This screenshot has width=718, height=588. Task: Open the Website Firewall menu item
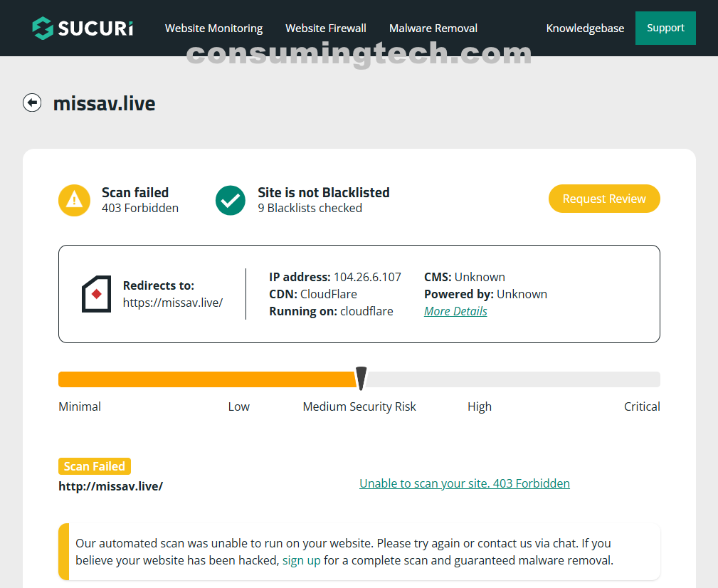point(326,28)
